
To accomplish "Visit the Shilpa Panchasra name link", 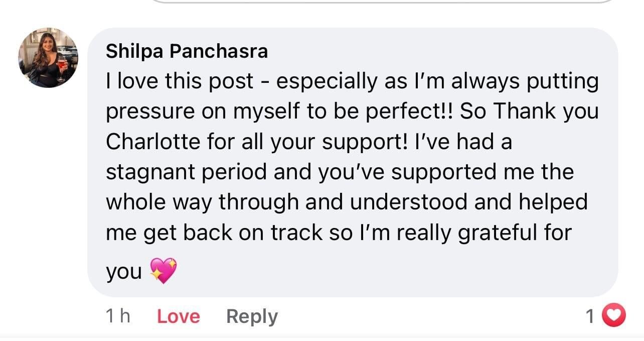I will (x=187, y=51).
